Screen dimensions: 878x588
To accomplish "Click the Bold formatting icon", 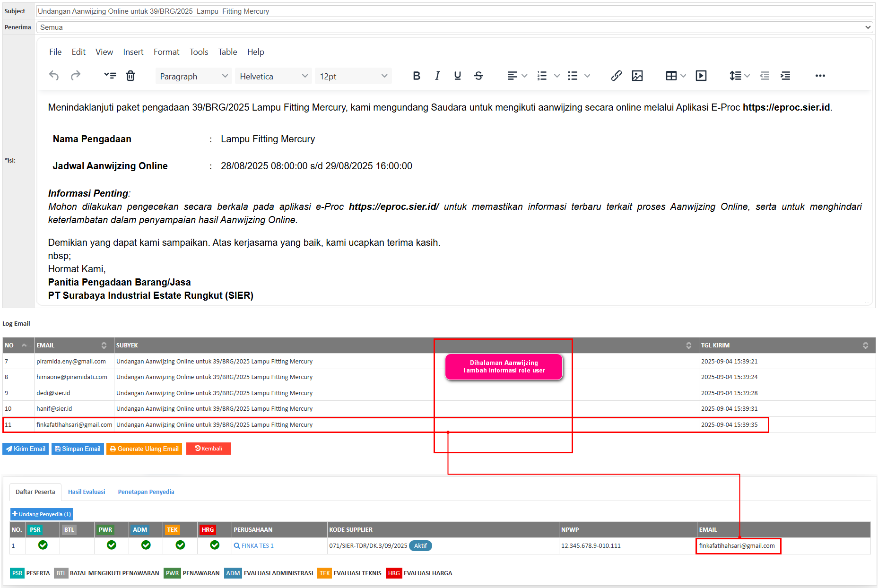I will pos(416,76).
